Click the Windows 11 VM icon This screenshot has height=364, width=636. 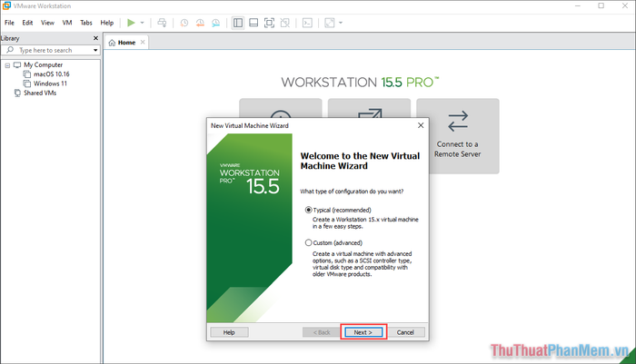click(x=27, y=84)
